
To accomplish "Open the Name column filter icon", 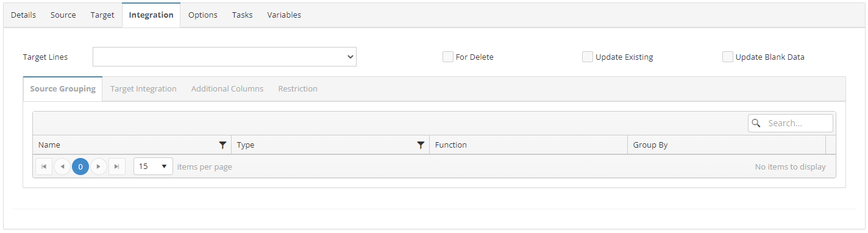I will (222, 145).
